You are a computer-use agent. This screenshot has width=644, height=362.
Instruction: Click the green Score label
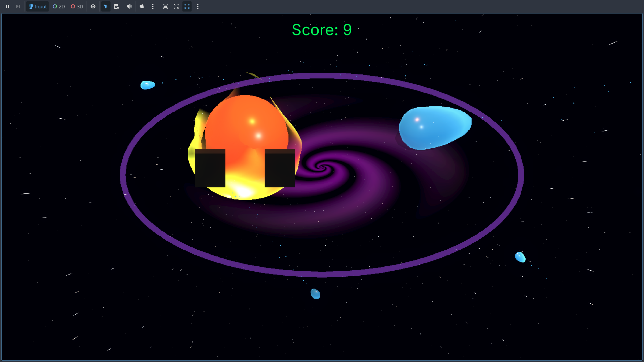point(322,30)
